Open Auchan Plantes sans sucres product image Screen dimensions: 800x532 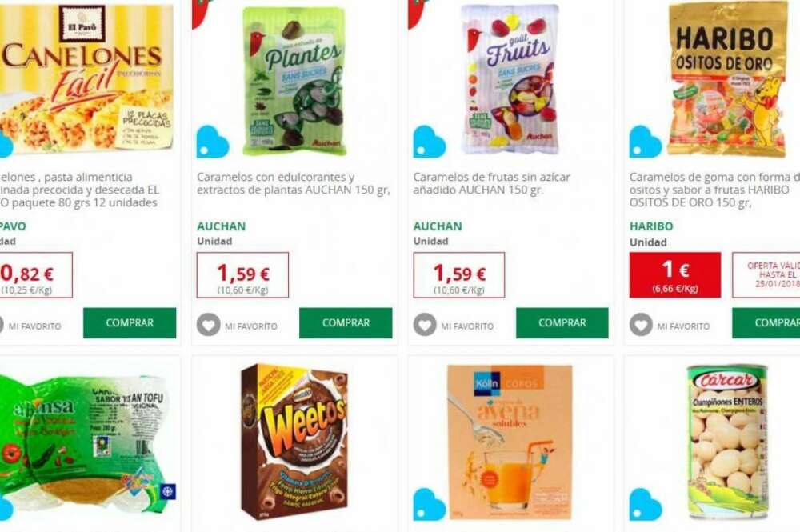coord(295,81)
